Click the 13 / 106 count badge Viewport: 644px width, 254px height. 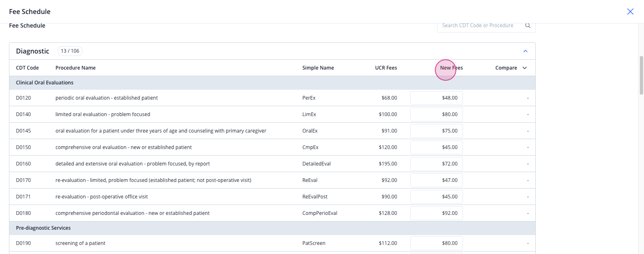pyautogui.click(x=70, y=51)
